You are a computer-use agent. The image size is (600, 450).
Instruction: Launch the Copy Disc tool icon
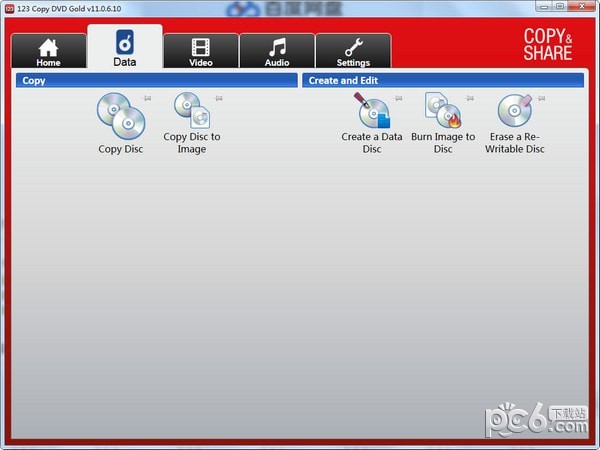pos(121,116)
